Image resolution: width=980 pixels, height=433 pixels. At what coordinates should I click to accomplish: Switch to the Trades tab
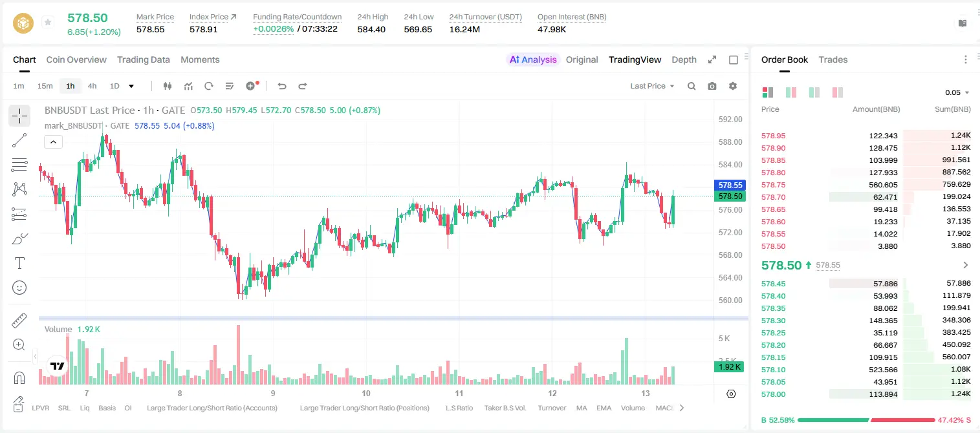coord(833,59)
